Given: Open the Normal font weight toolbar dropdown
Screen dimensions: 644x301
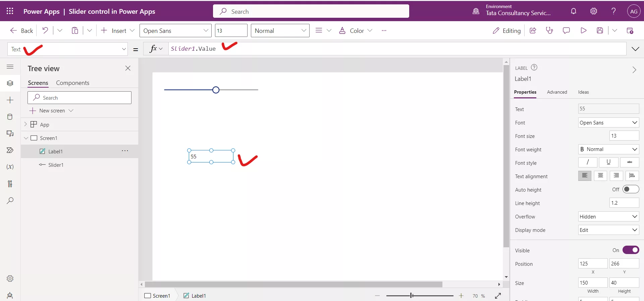Looking at the screenshot, I should click(280, 31).
